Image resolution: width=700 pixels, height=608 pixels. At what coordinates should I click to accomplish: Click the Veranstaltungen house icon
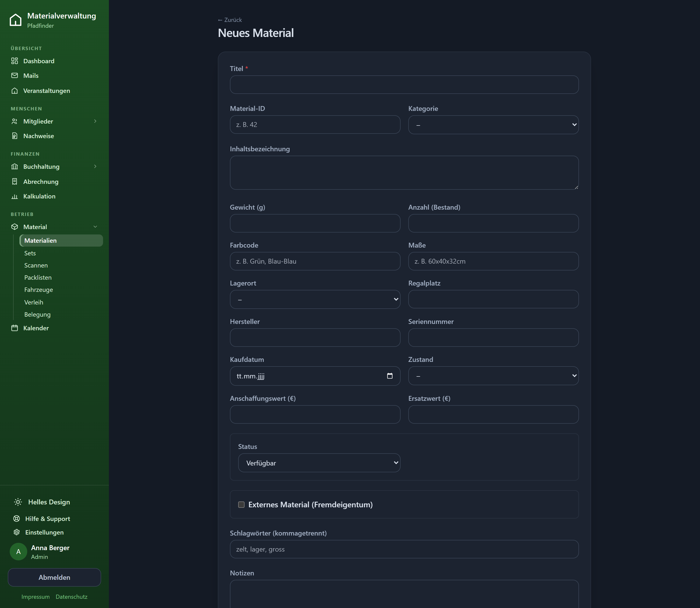pyautogui.click(x=15, y=90)
